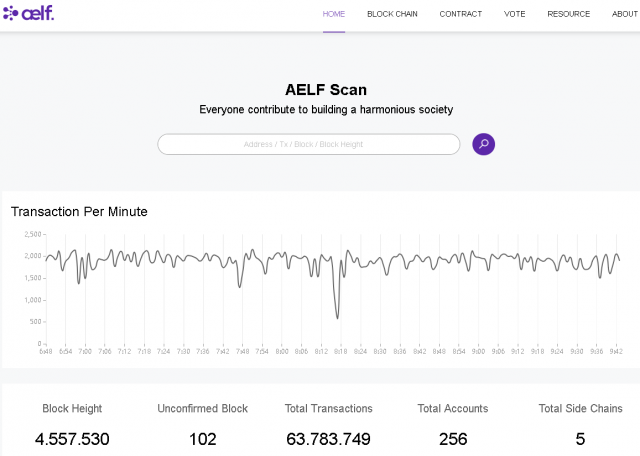Click the Block Height label
The width and height of the screenshot is (640, 456).
72,408
